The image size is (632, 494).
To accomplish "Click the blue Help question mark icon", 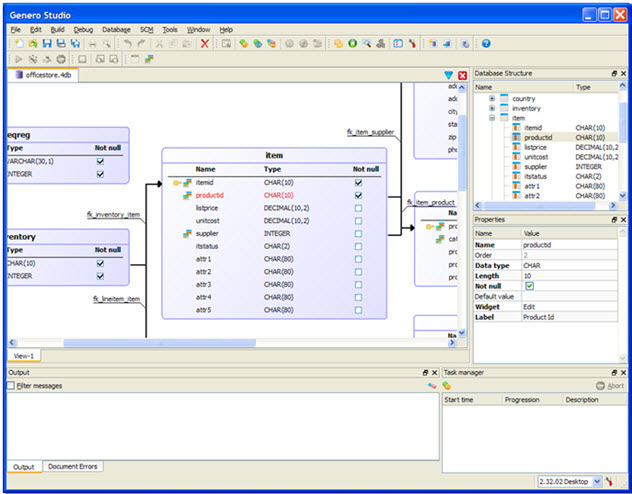I will tap(486, 45).
